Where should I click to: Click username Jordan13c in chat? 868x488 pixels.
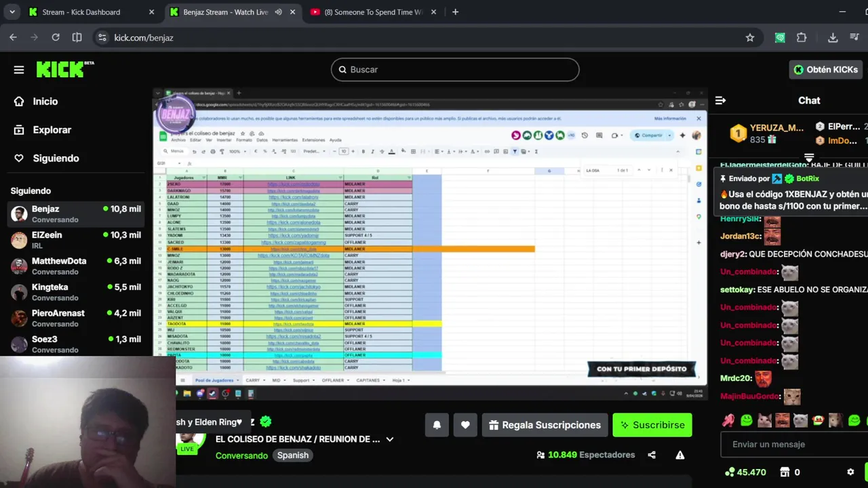[741, 237]
